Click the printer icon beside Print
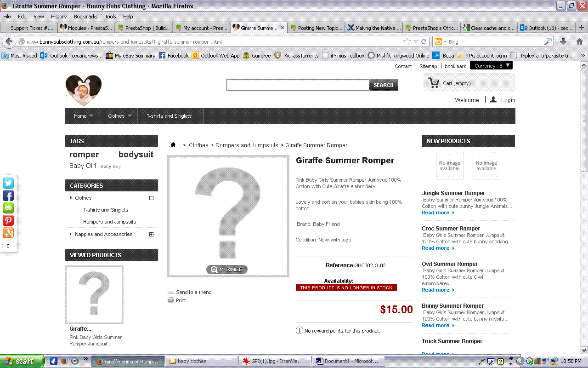588x368 pixels. [171, 300]
